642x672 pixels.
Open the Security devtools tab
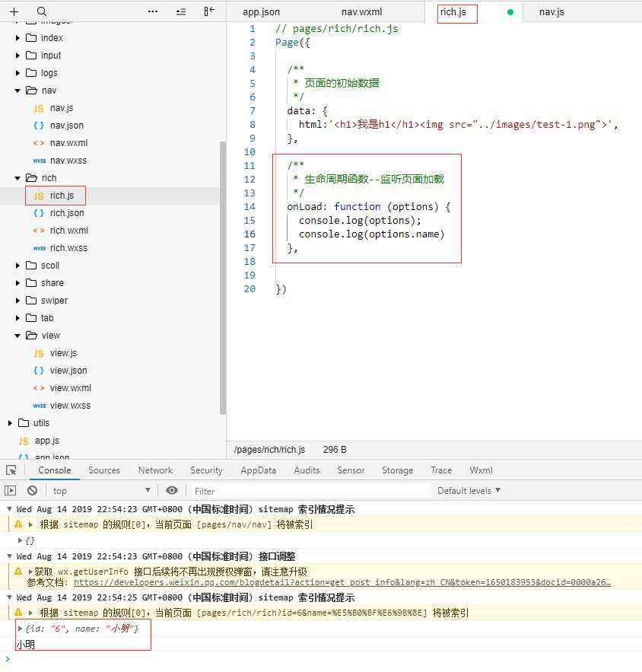click(x=206, y=470)
